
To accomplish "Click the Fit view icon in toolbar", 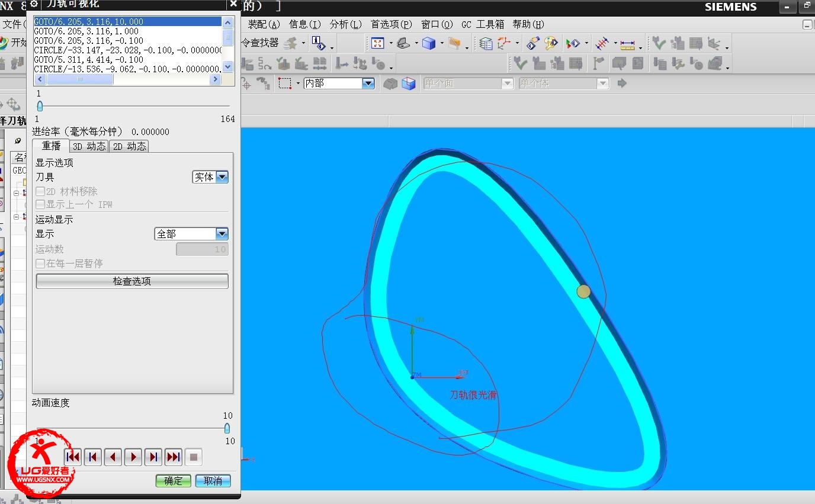I will click(377, 43).
